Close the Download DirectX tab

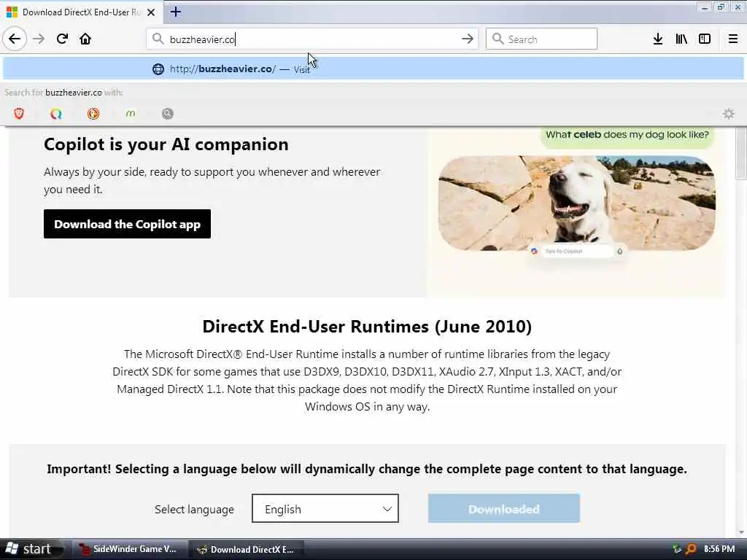point(151,12)
